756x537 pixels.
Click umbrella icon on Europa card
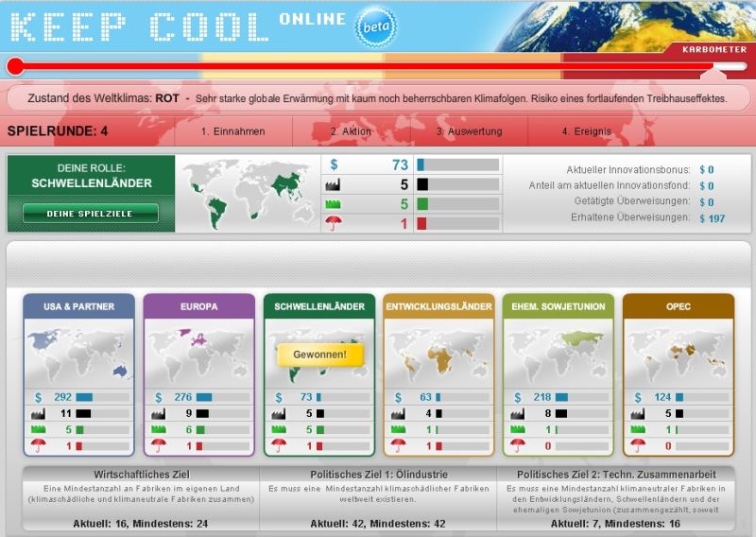pos(158,445)
